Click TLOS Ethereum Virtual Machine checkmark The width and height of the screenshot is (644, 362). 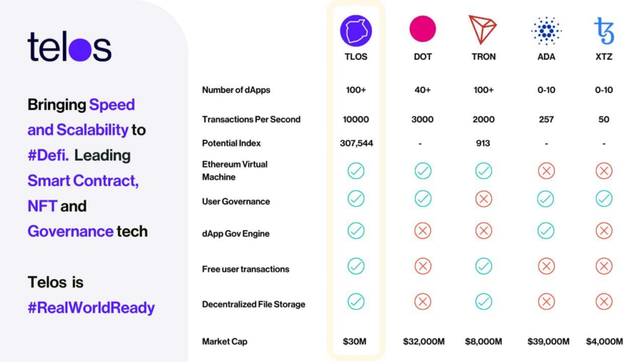pos(356,170)
